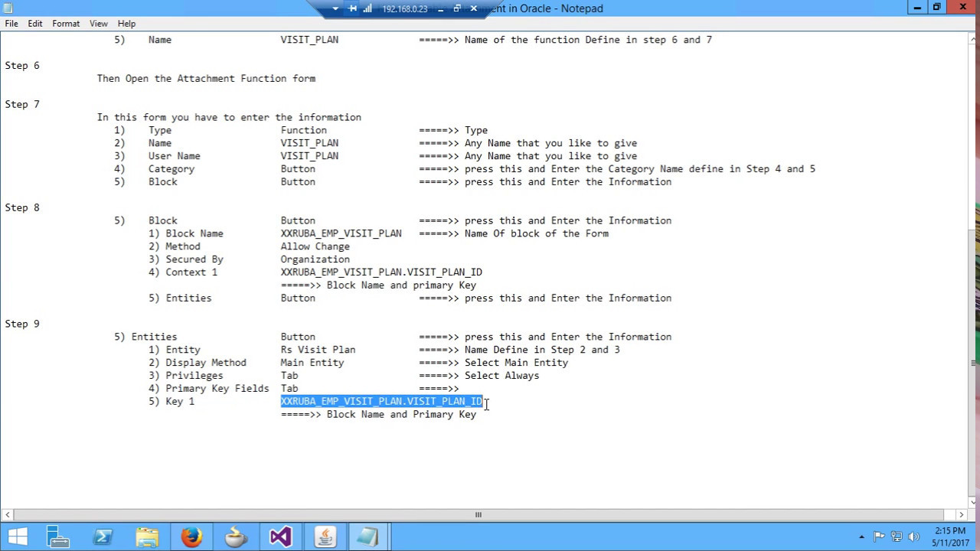Image resolution: width=980 pixels, height=551 pixels.
Task: Click 'Then Open the Attachment Function form' line
Action: click(x=206, y=79)
